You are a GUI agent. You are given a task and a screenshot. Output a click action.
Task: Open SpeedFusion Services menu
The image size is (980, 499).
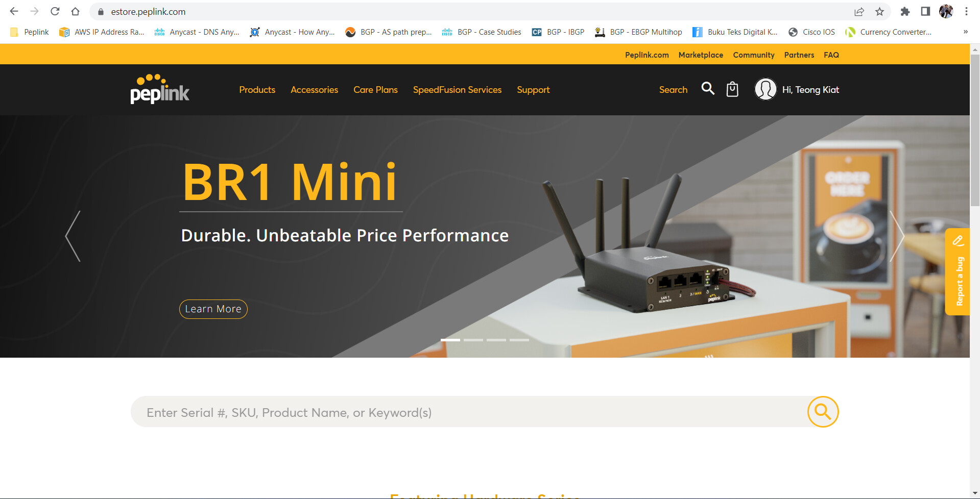(x=457, y=90)
